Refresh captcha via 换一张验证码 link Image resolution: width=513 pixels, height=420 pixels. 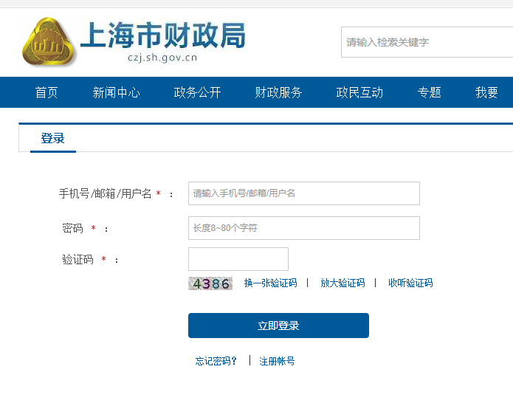click(x=270, y=283)
